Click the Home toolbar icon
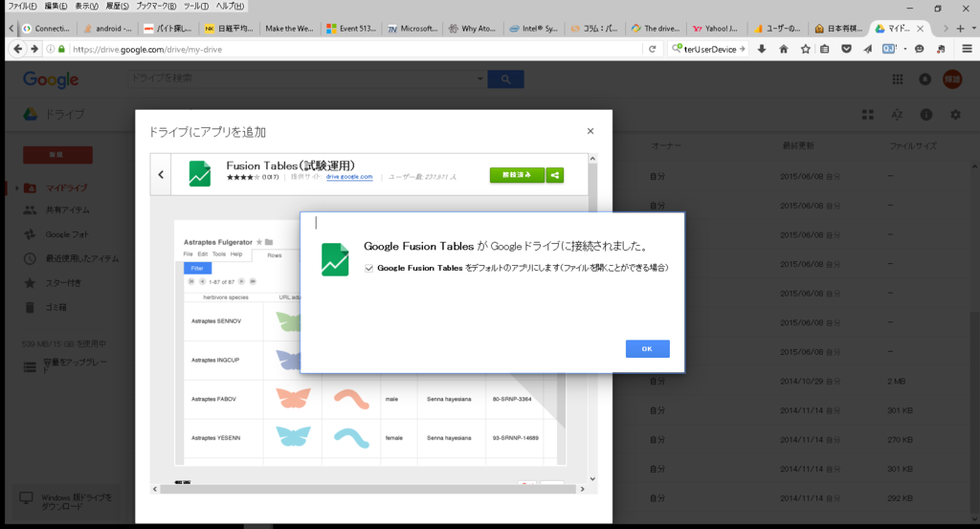 tap(783, 49)
